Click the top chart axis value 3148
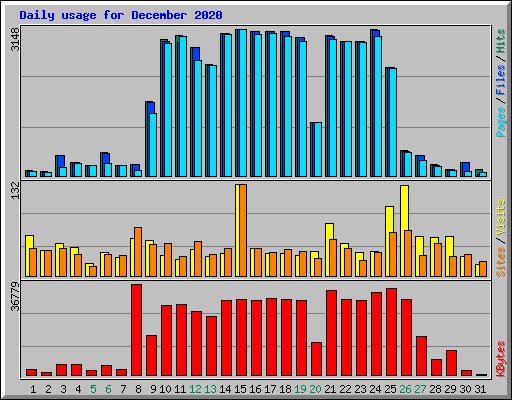The image size is (512, 400). pyautogui.click(x=15, y=40)
